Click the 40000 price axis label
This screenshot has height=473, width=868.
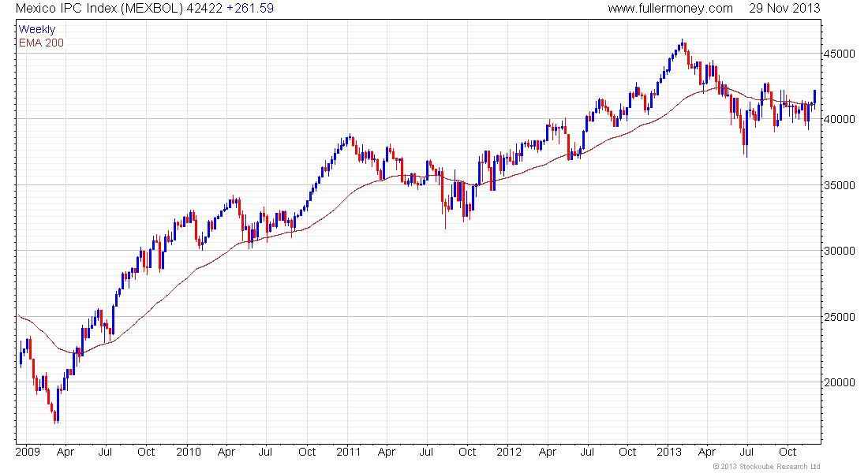(840, 120)
